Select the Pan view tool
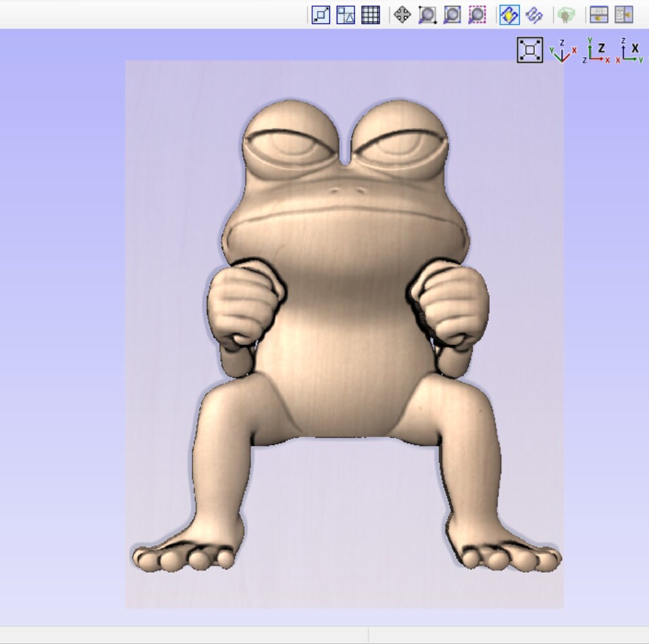This screenshot has height=644, width=649. point(401,16)
